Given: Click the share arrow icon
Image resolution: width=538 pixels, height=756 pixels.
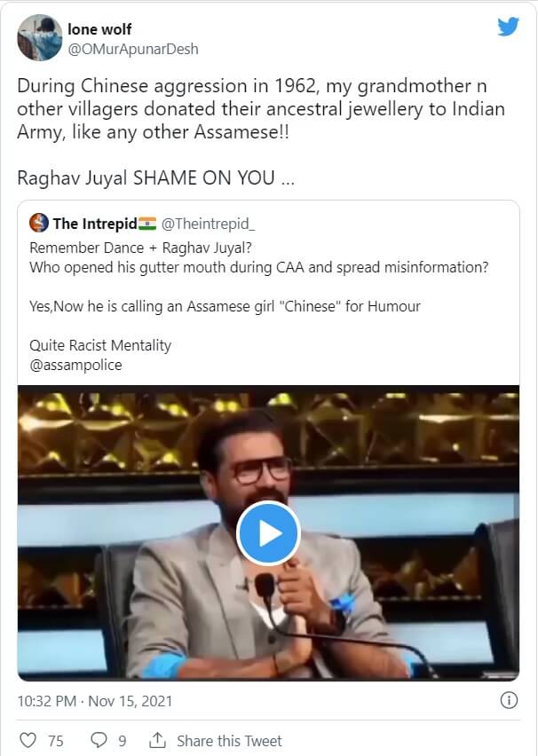Looking at the screenshot, I should pos(158,740).
